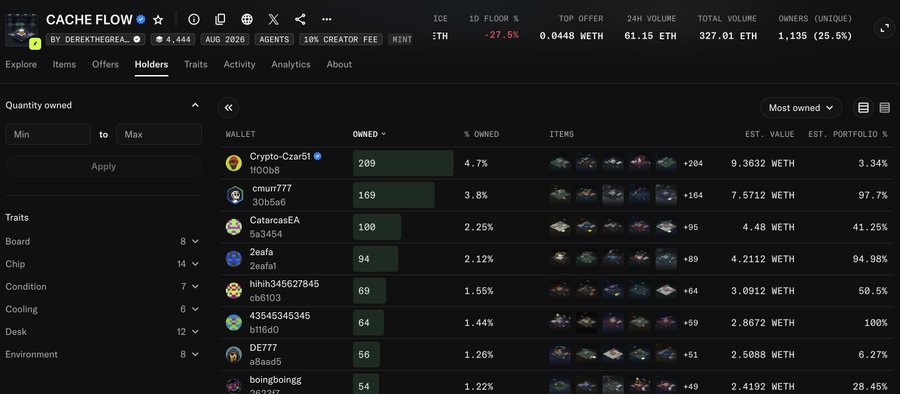Open the Explore tab

click(x=21, y=64)
